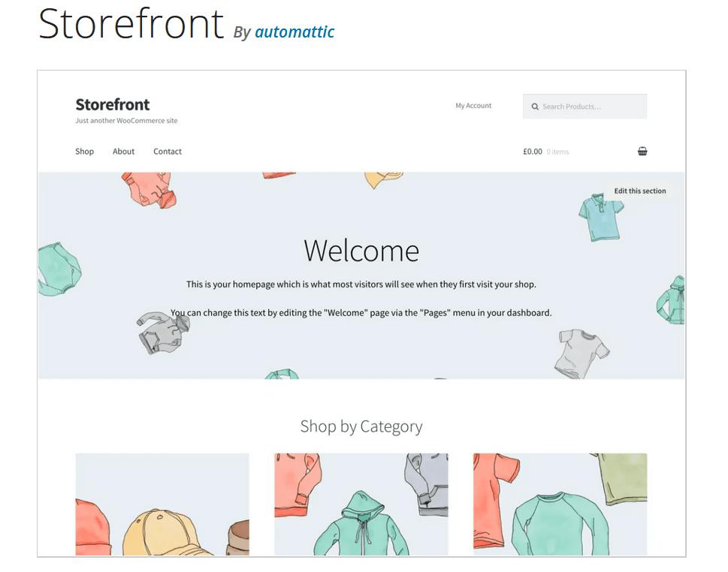Click the Welcome heading
This screenshot has width=728, height=572.
(x=361, y=251)
